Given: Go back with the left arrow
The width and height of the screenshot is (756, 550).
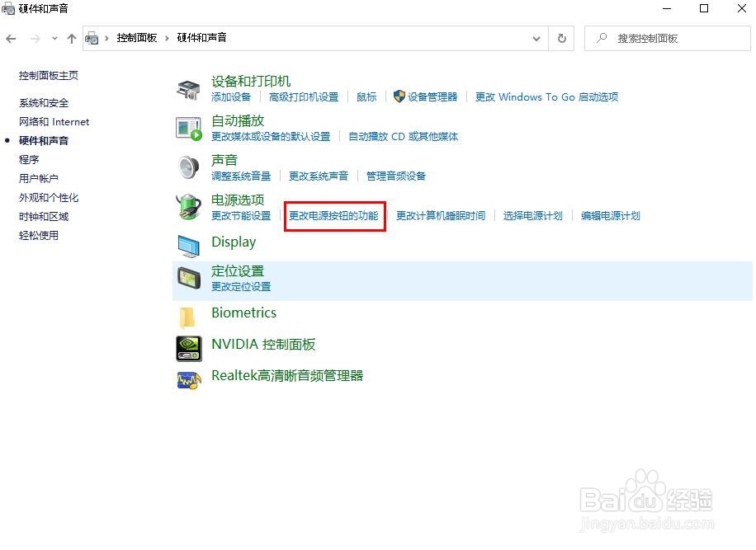Looking at the screenshot, I should point(11,39).
